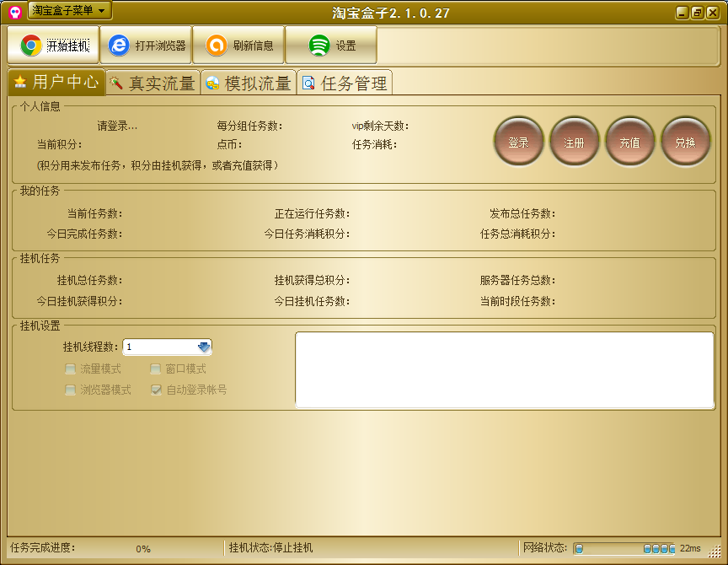The height and width of the screenshot is (565, 728).
Task: Click the Chrome icon for 开始挂机
Action: tap(31, 46)
